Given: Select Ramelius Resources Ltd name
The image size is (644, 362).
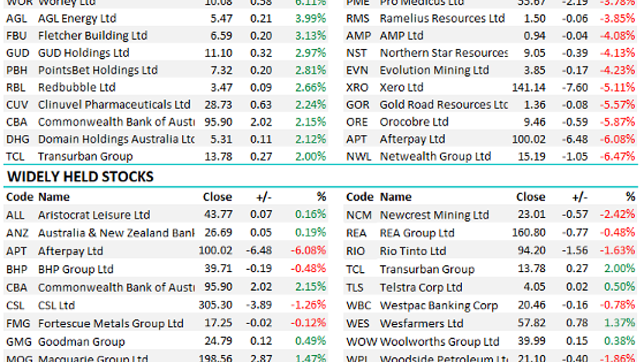Looking at the screenshot, I should coord(442,18).
